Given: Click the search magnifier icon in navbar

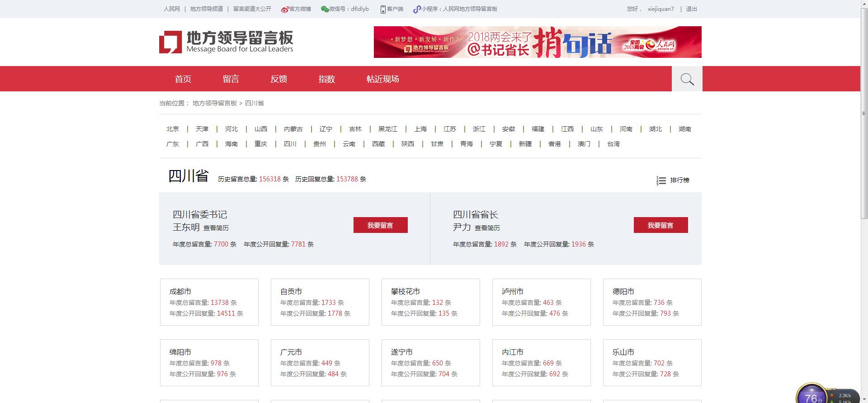Looking at the screenshot, I should [687, 79].
